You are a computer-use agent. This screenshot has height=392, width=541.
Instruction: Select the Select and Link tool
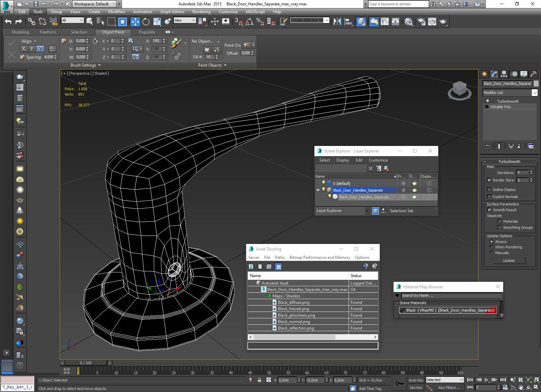[x=31, y=22]
